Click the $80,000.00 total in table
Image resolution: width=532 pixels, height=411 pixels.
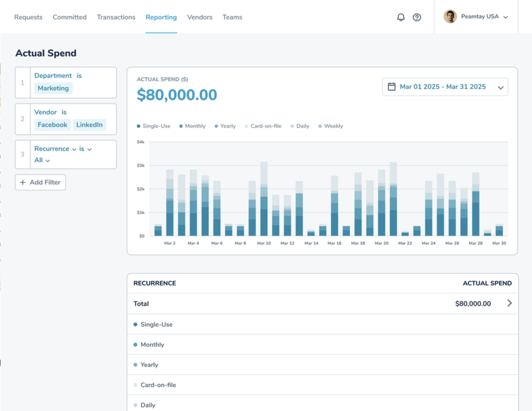click(473, 304)
